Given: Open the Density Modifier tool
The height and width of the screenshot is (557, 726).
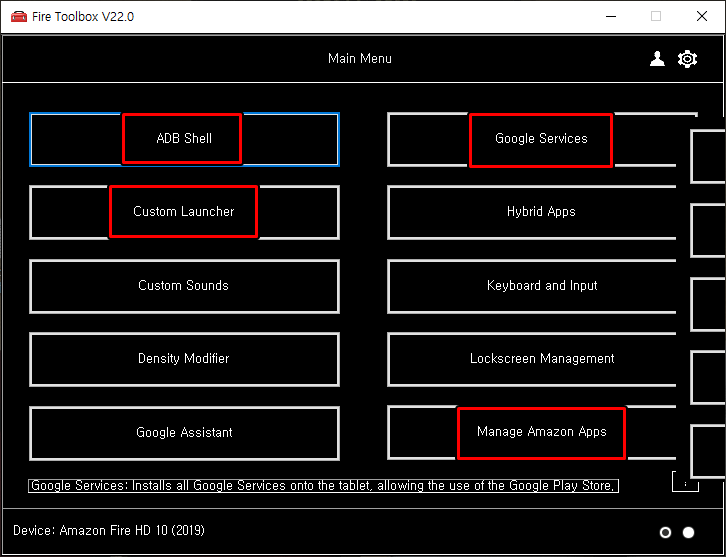Looking at the screenshot, I should click(x=184, y=359).
